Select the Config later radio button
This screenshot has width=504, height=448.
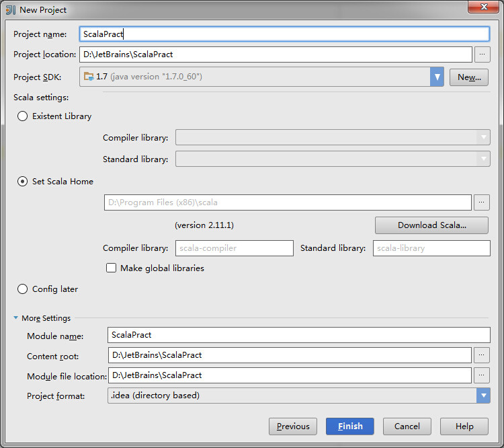click(22, 289)
